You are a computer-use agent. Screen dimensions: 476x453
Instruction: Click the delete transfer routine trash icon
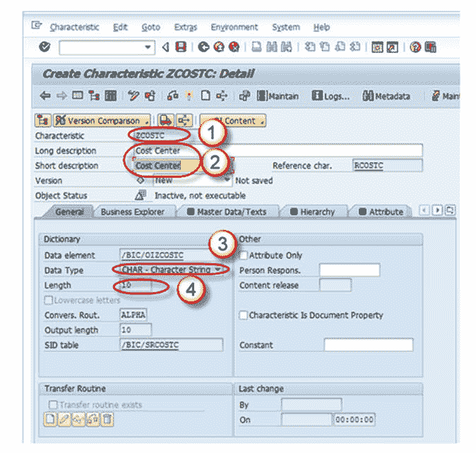(x=107, y=419)
